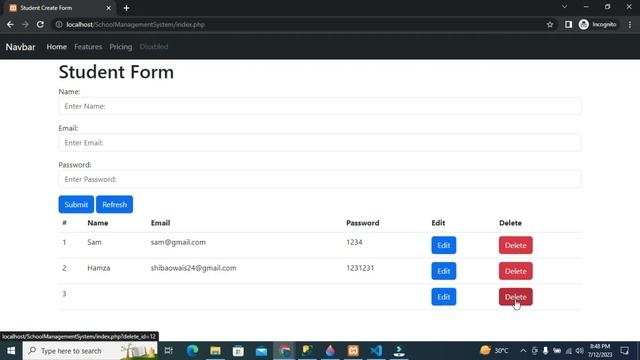This screenshot has height=360, width=640.
Task: Open Mail app from taskbar
Action: point(261,351)
